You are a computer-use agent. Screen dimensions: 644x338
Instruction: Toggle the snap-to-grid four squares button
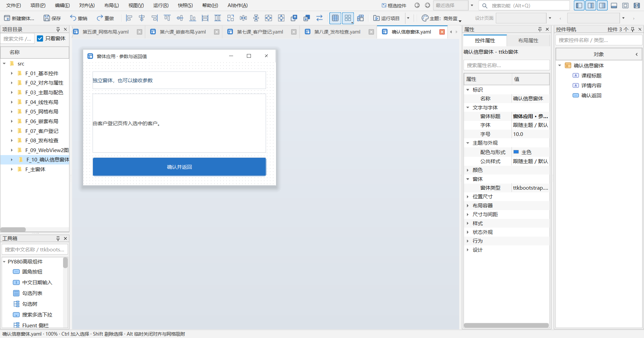point(348,18)
